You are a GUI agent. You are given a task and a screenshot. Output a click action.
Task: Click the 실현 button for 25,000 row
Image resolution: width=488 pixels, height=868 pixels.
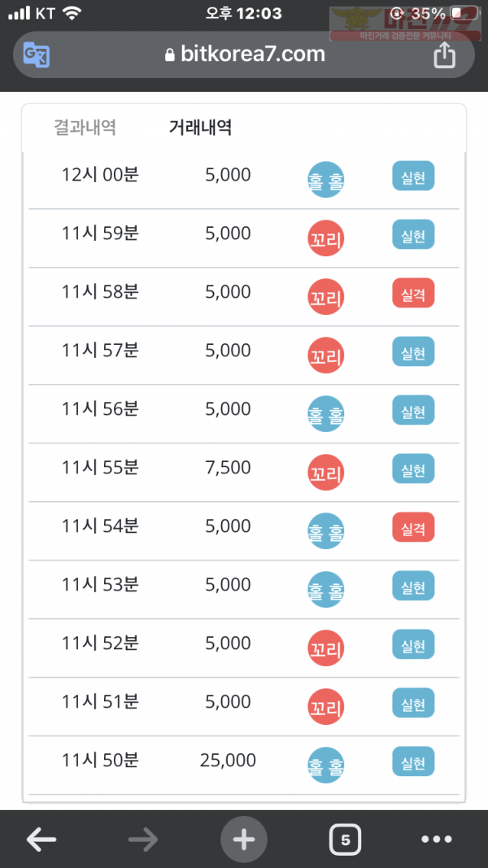[413, 761]
